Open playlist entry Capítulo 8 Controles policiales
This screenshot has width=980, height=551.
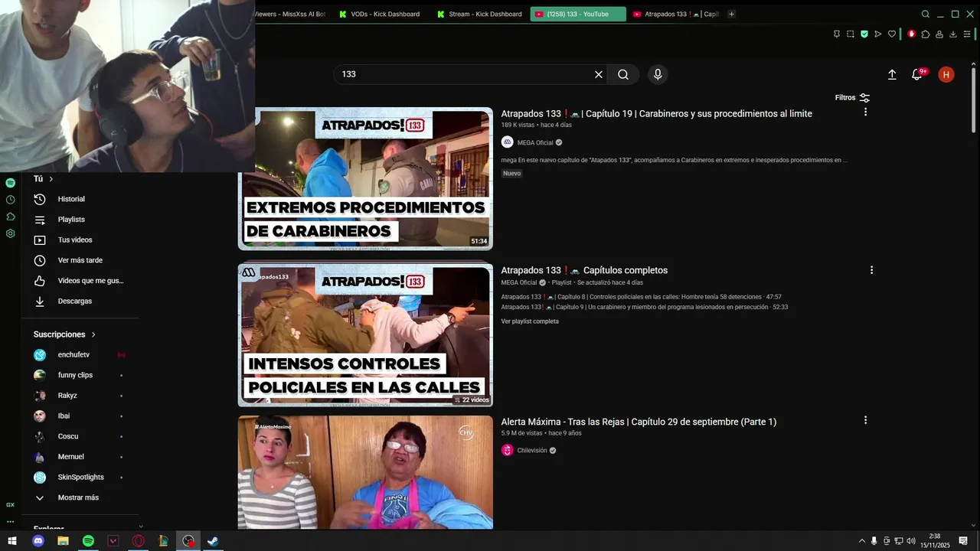[x=641, y=297]
